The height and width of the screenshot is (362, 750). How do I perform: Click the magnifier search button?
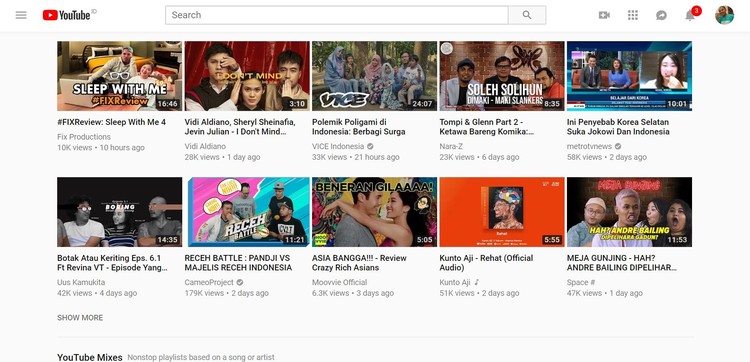pos(527,15)
